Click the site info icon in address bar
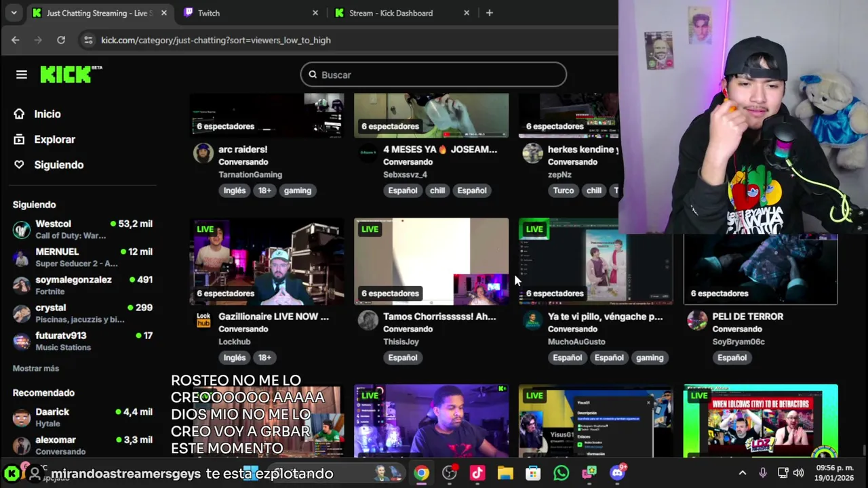Viewport: 868px width, 488px height. pyautogui.click(x=88, y=40)
